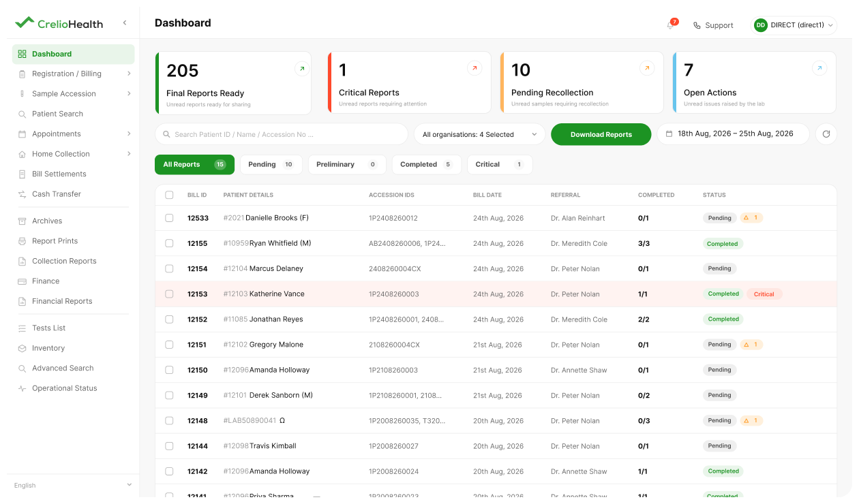Click Dr. Alan Reinhart referral

[x=578, y=218]
